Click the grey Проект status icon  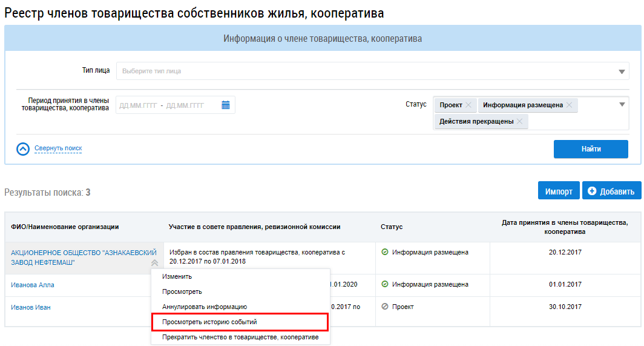385,307
